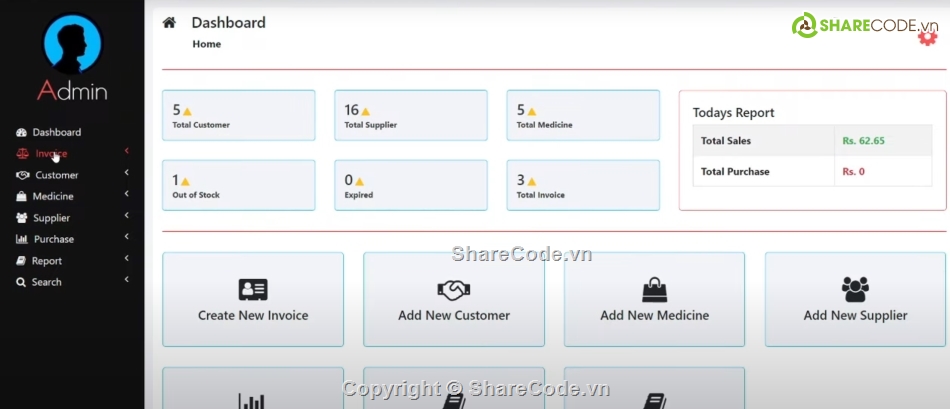Expand the Medicine submenu chevron

point(127,194)
